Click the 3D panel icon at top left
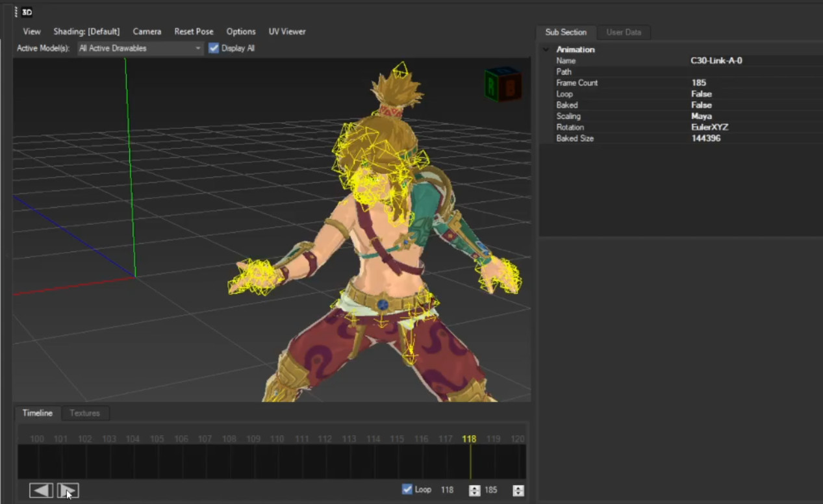 tap(27, 11)
